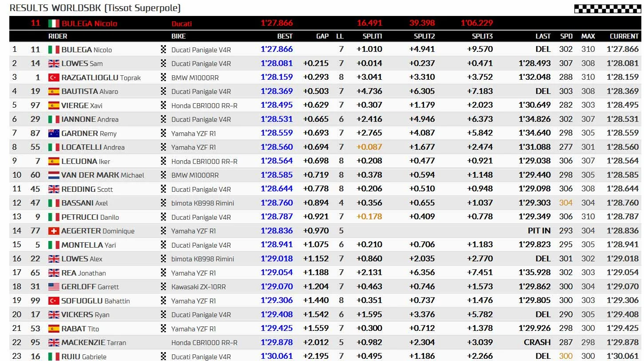Click the checkered icon in VIERGE Xavi's row
This screenshot has width=644, height=361.
[x=163, y=105]
